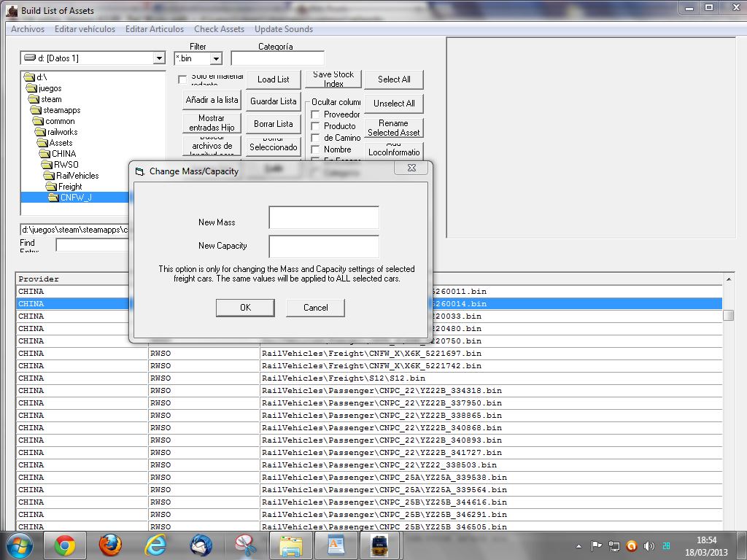The width and height of the screenshot is (747, 560).
Task: Open the Update Sounds menu
Action: (x=283, y=29)
